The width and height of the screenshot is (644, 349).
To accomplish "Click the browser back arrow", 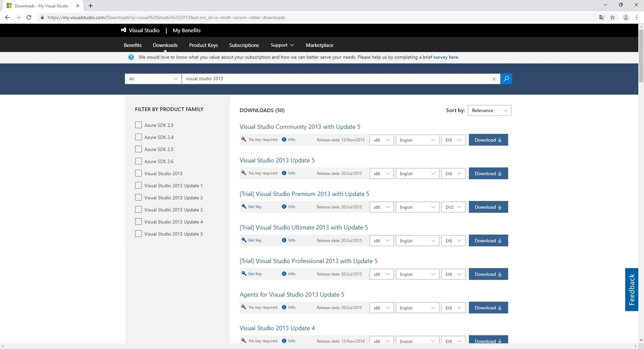I will coord(8,17).
